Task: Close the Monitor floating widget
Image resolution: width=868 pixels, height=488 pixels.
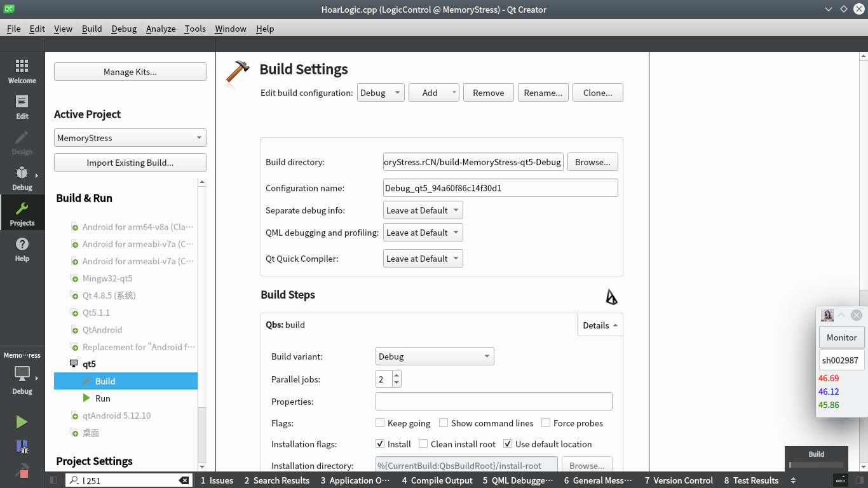Action: tap(857, 315)
